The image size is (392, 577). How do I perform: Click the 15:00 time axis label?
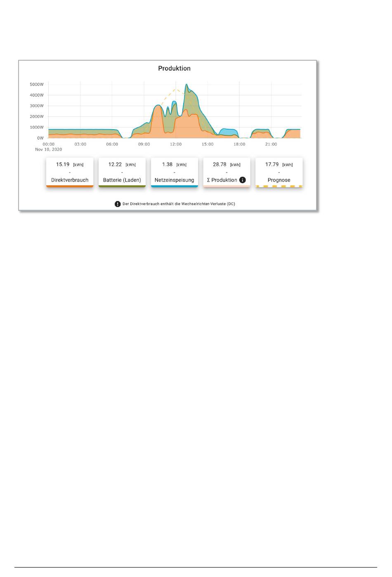[x=208, y=144]
